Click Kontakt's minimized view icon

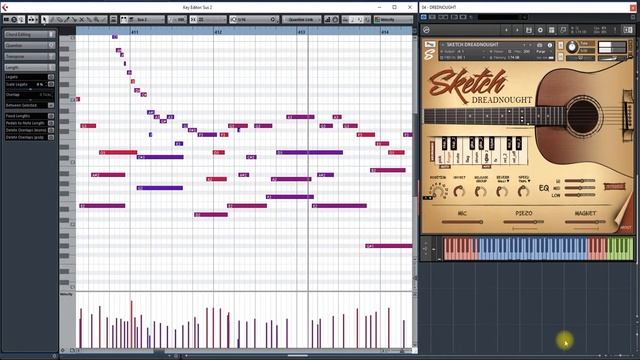(563, 30)
